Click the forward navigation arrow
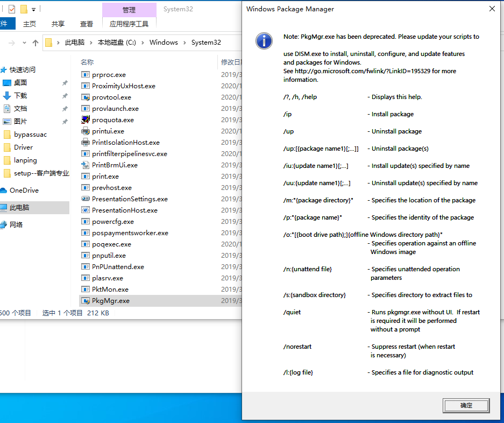The height and width of the screenshot is (423, 504). tap(12, 43)
